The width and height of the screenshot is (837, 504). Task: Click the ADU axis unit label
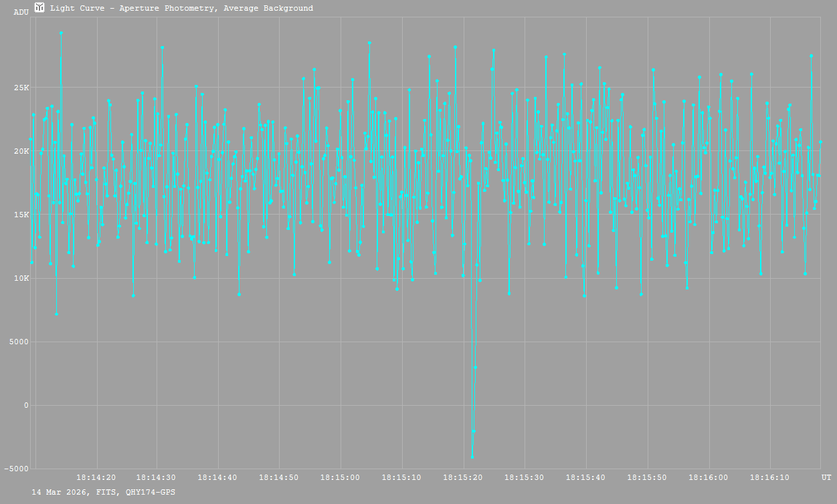coord(21,12)
